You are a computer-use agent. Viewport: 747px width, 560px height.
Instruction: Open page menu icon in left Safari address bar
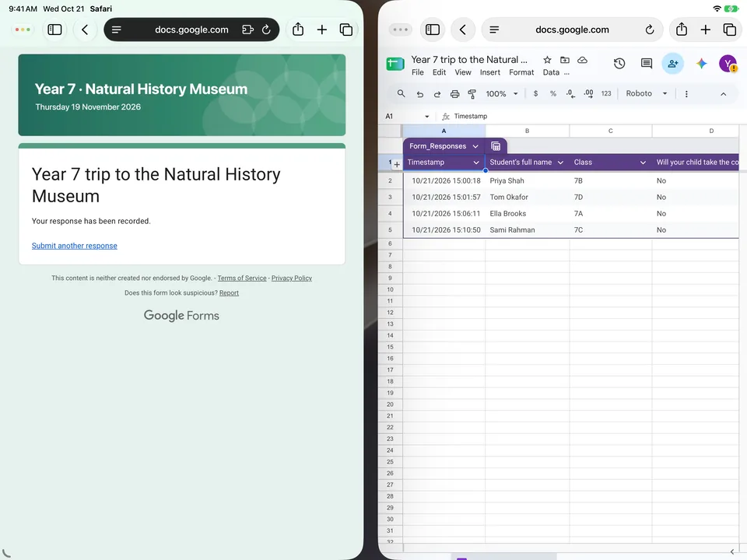[116, 30]
